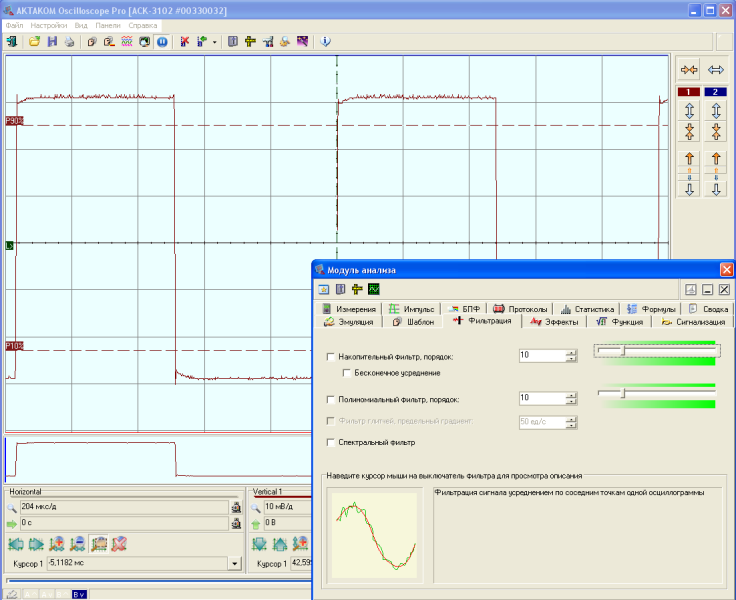Open the Настройки menu
The image size is (736, 600).
[49, 25]
